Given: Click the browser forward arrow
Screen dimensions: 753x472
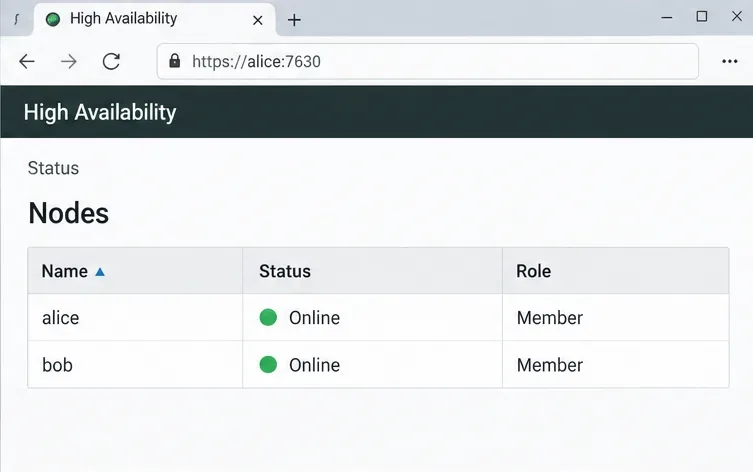Looking at the screenshot, I should 69,61.
